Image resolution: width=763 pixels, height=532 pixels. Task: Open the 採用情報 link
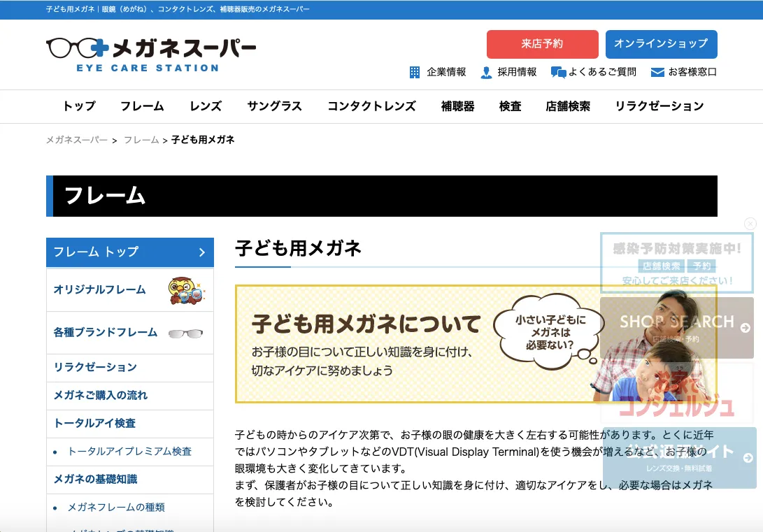tap(517, 72)
